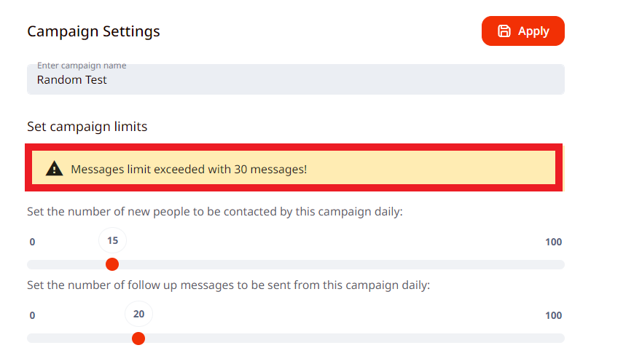Click the Campaign Settings heading
The height and width of the screenshot is (364, 642).
93,32
